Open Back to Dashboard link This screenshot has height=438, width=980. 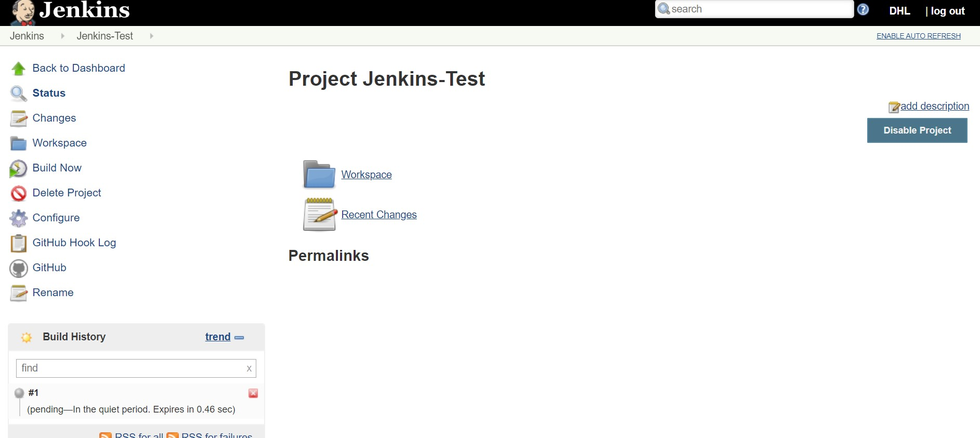[79, 68]
